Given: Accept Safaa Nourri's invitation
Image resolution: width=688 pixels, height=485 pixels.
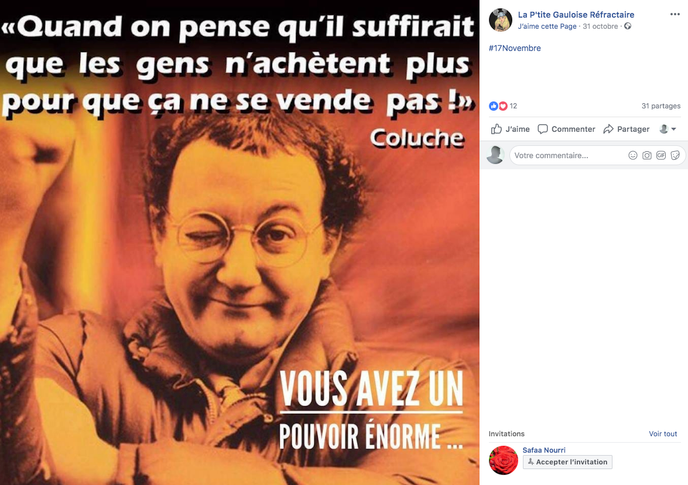Looking at the screenshot, I should click(x=567, y=462).
